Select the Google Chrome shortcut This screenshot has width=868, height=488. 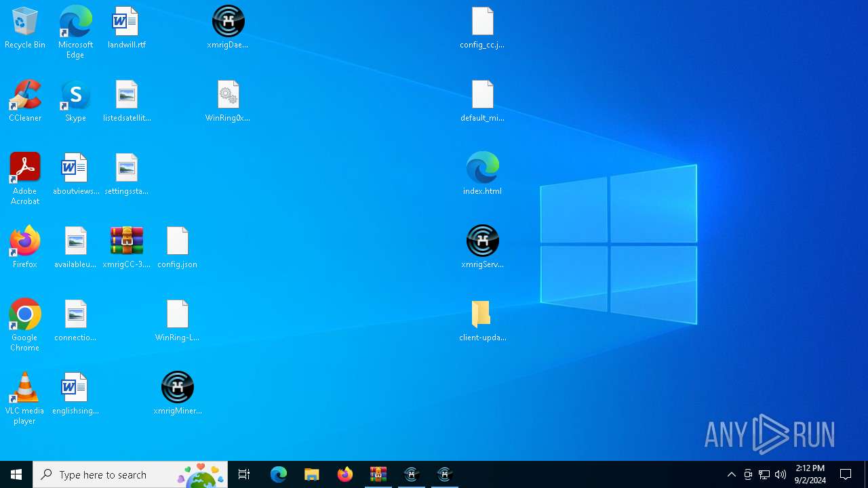[x=25, y=325]
